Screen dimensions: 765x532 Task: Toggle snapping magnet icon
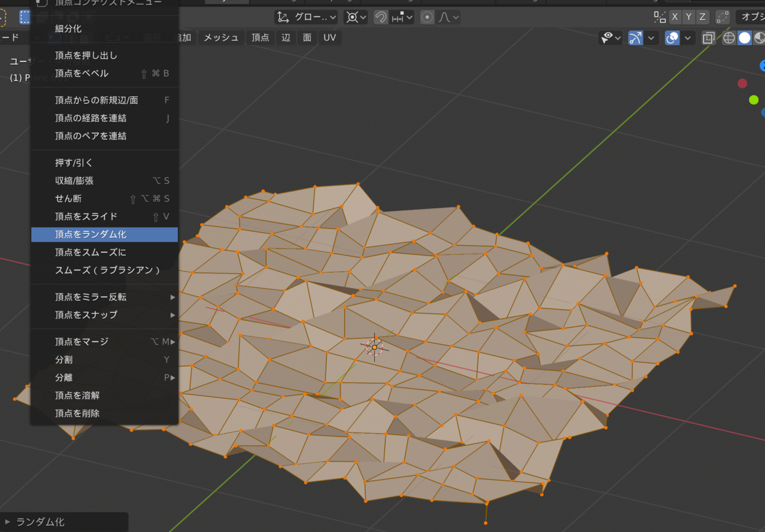(x=380, y=17)
